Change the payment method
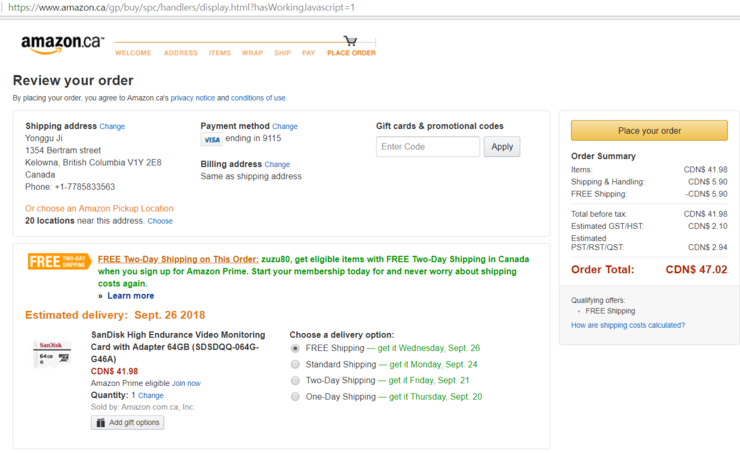 (x=285, y=126)
